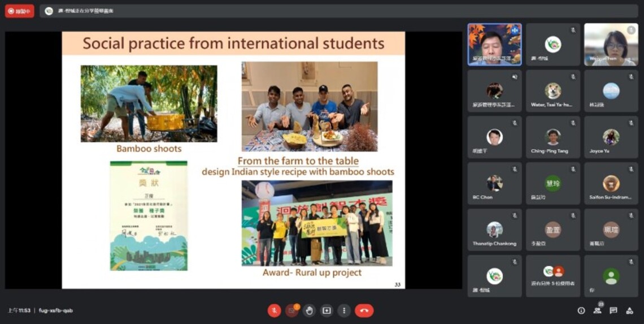
Task: Click the red recording indicator at top-left
Action: (19, 11)
